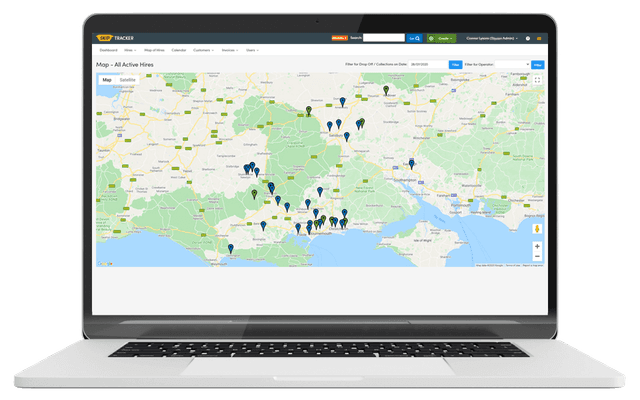This screenshot has height=400, width=640.
Task: Click the orange notification badge in header
Action: click(x=338, y=38)
